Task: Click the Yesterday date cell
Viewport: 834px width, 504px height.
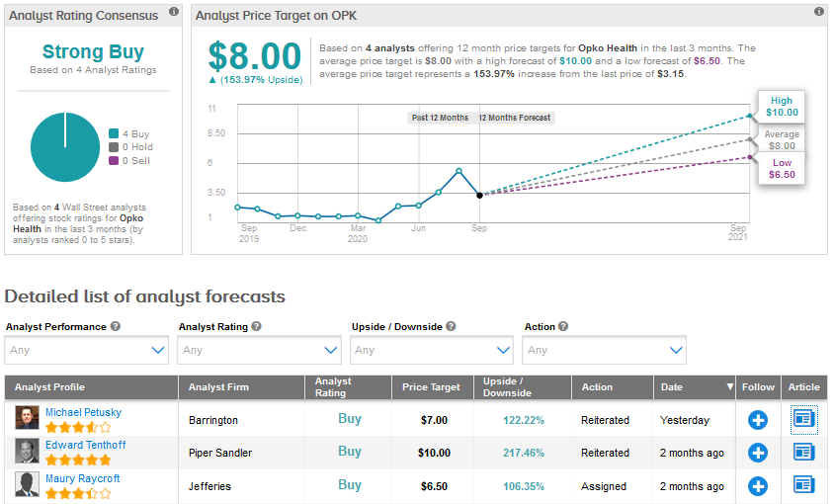Action: coord(685,420)
